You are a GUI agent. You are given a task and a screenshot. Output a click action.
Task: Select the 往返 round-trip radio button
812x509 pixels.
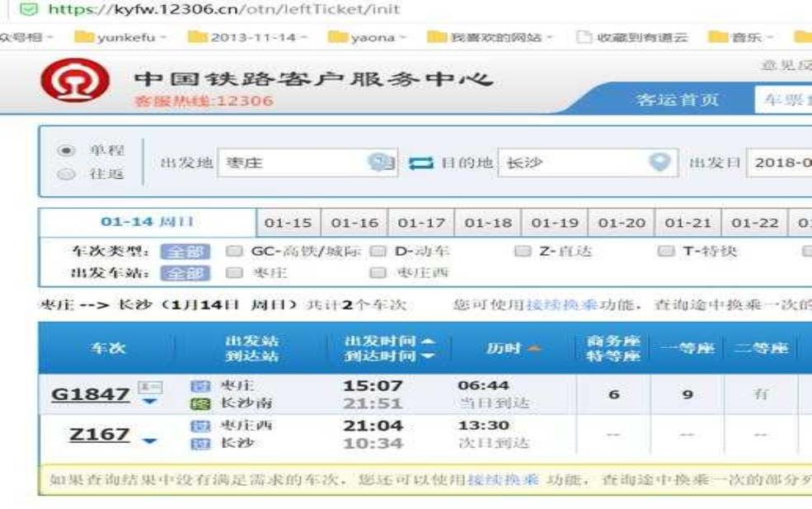pyautogui.click(x=68, y=174)
